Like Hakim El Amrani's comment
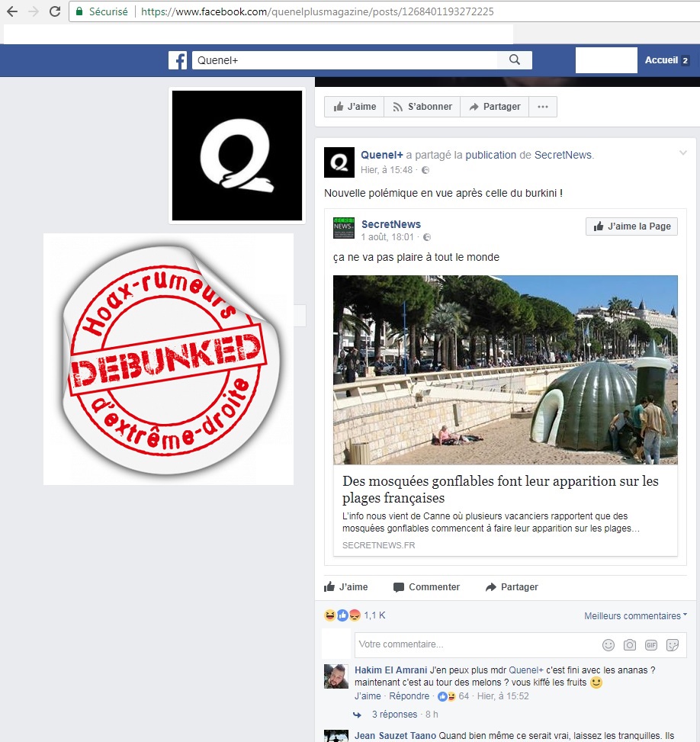The width and height of the screenshot is (700, 742). 368,696
